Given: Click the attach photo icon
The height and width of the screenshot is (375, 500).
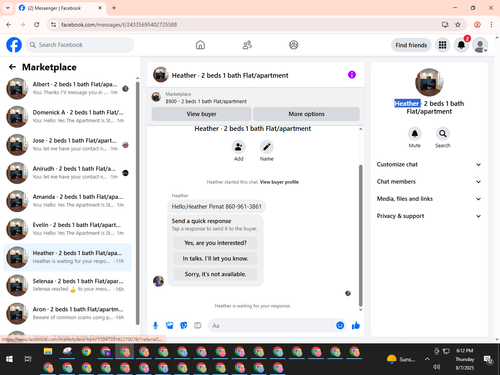Looking at the screenshot, I should click(x=170, y=325).
